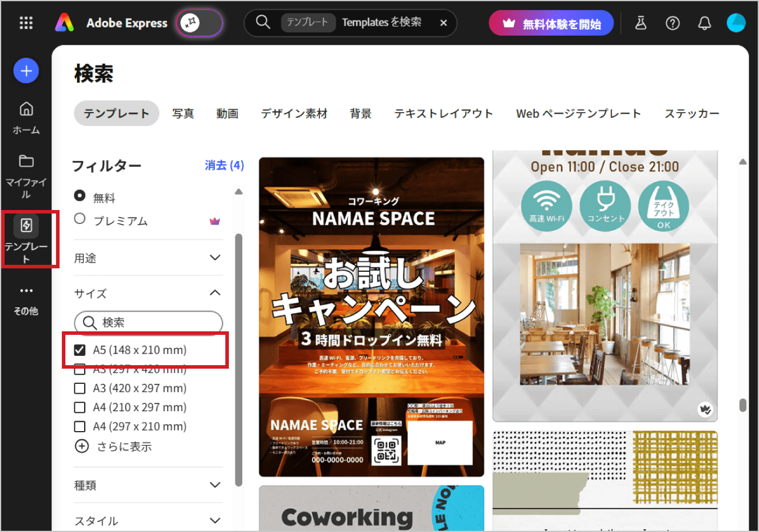
Task: Open the app launcher grid icon
Action: [x=25, y=23]
